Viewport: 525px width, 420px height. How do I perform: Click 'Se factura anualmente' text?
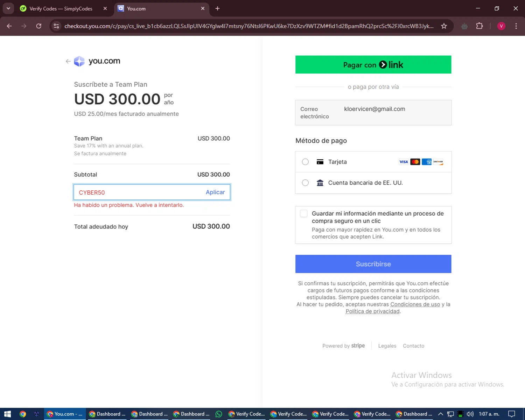coord(100,153)
